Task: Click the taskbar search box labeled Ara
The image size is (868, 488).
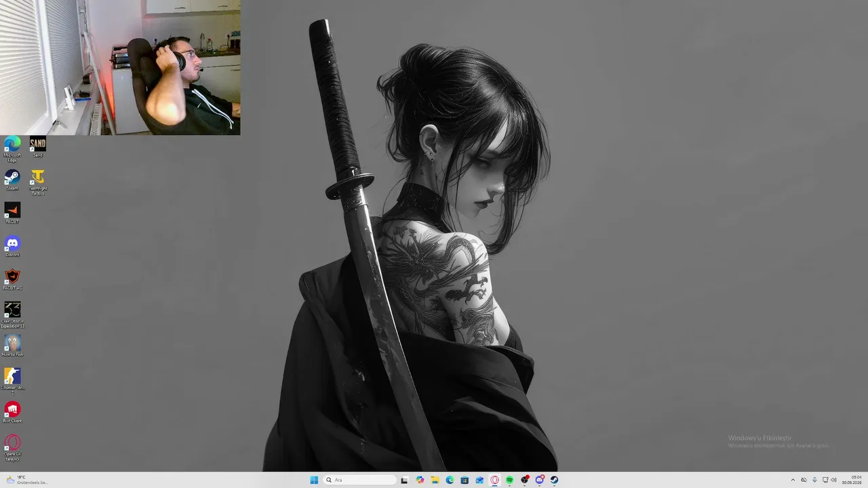Action: tap(360, 480)
